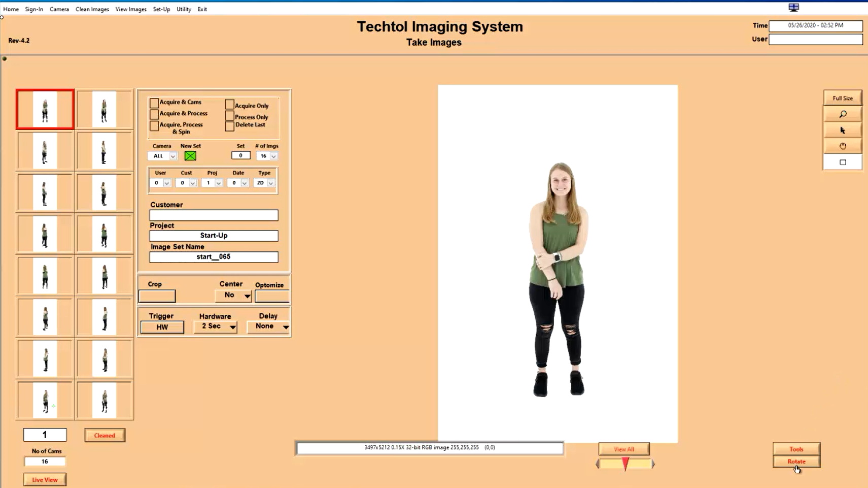Check the Acquire Only option
Screen dimensions: 868x488
tap(230, 105)
